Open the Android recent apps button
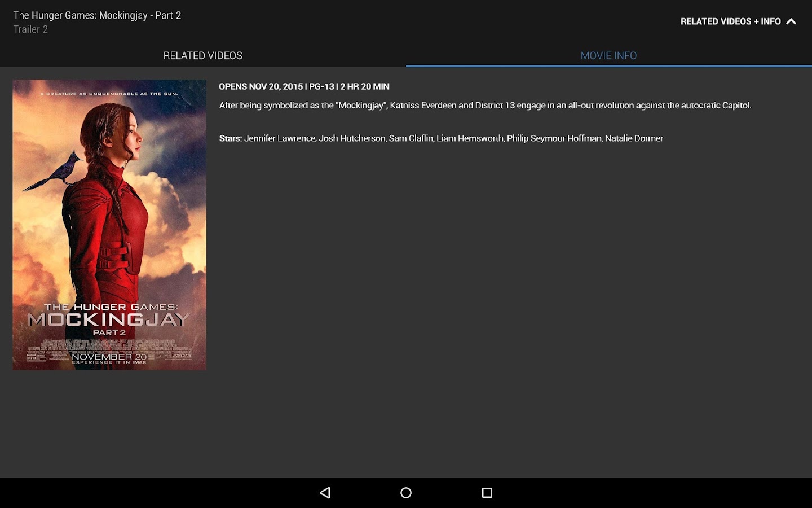Viewport: 812px width, 508px height. click(x=487, y=493)
